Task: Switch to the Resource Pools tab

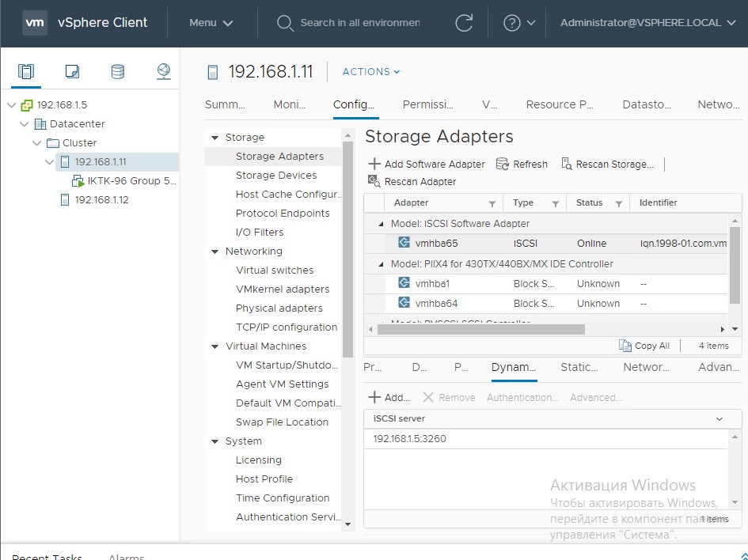Action: point(560,104)
